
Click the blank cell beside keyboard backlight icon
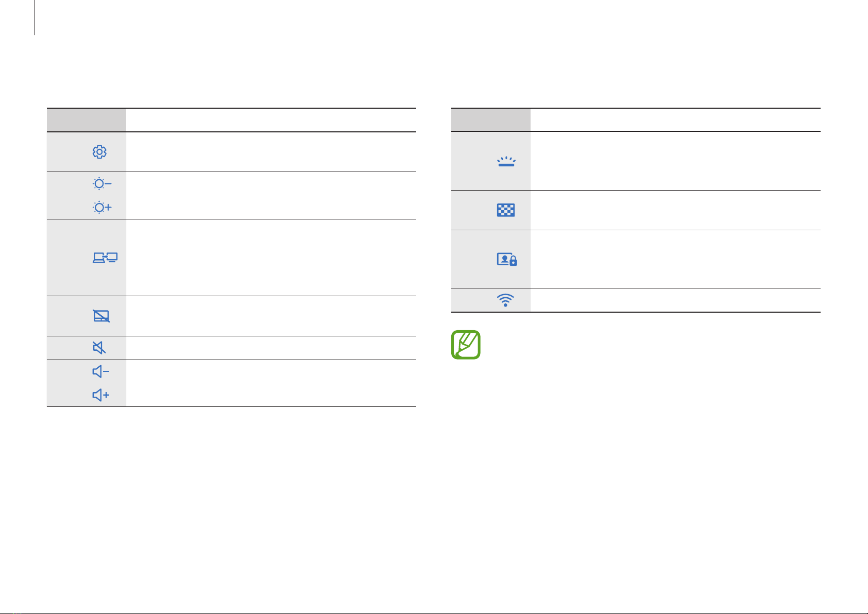click(675, 161)
